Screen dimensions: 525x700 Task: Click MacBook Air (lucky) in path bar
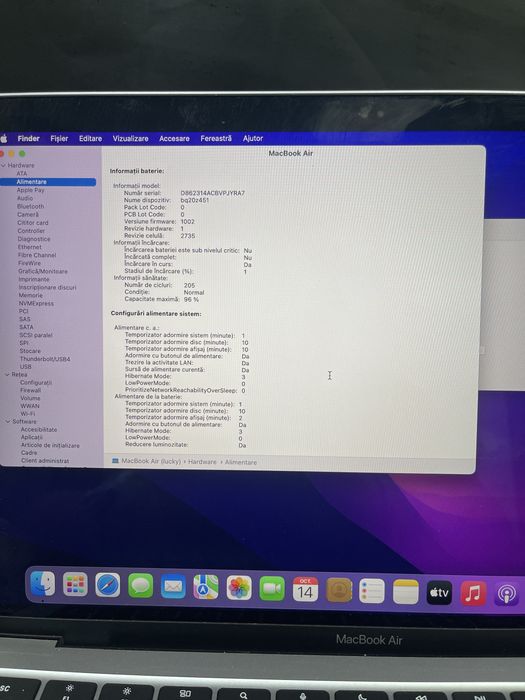(151, 461)
